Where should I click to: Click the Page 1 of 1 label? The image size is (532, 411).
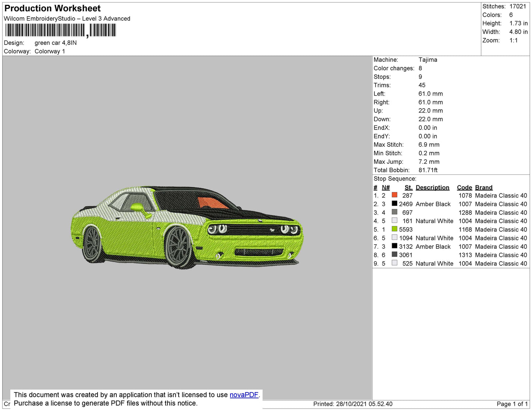coord(512,404)
